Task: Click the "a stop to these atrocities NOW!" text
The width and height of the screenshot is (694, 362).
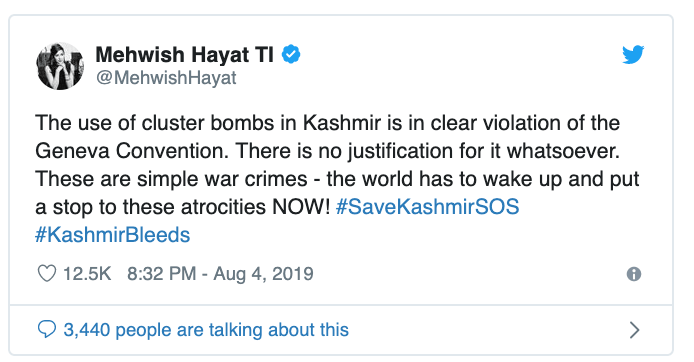Action: 182,207
